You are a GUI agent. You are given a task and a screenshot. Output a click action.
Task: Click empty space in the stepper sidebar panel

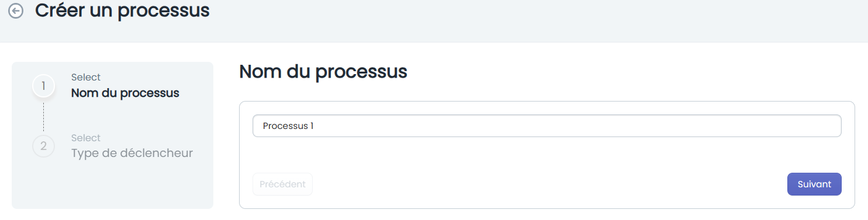pyautogui.click(x=111, y=187)
